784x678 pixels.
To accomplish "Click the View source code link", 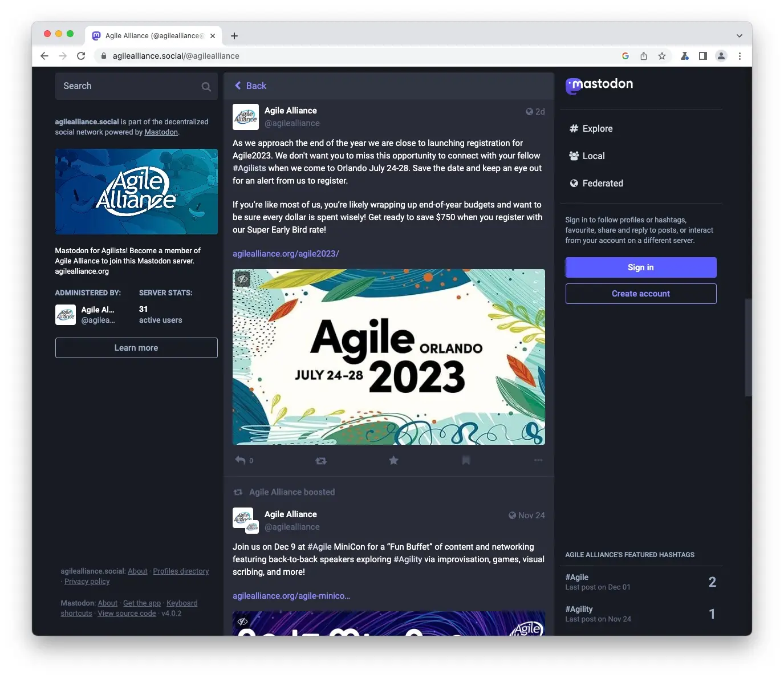I will pos(127,614).
